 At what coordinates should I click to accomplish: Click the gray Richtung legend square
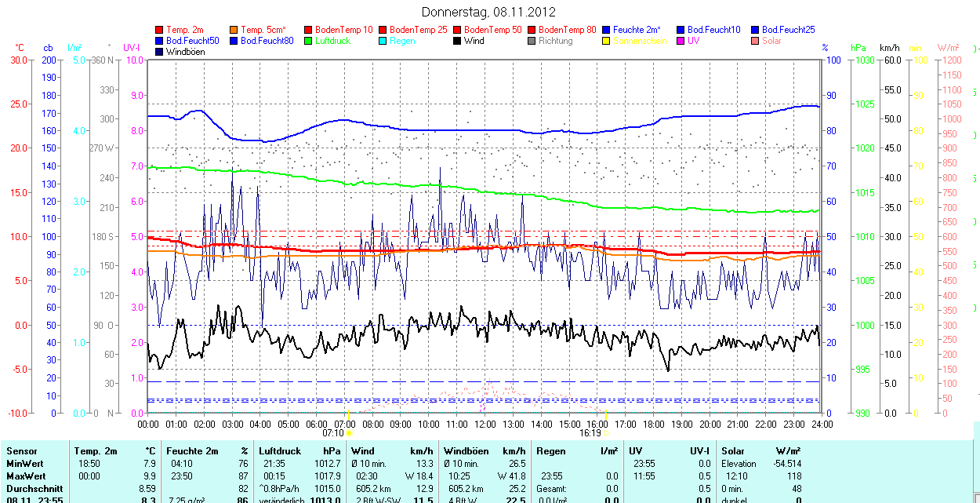click(532, 41)
